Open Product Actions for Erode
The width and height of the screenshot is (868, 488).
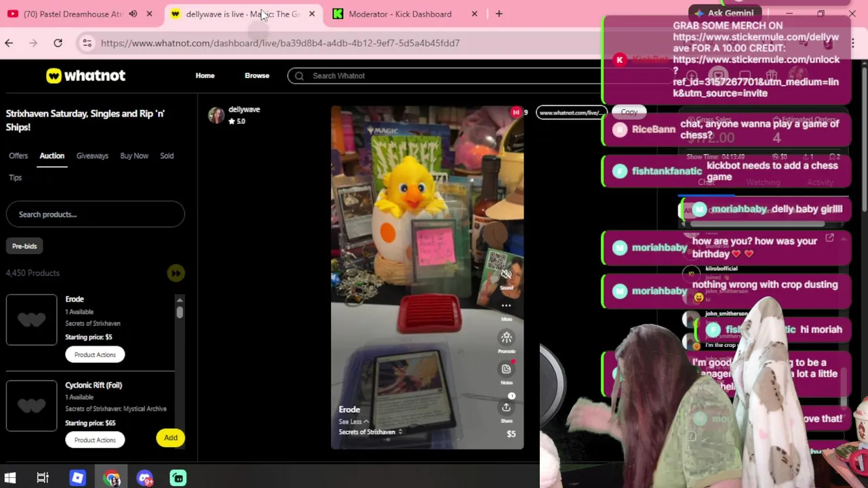point(95,354)
